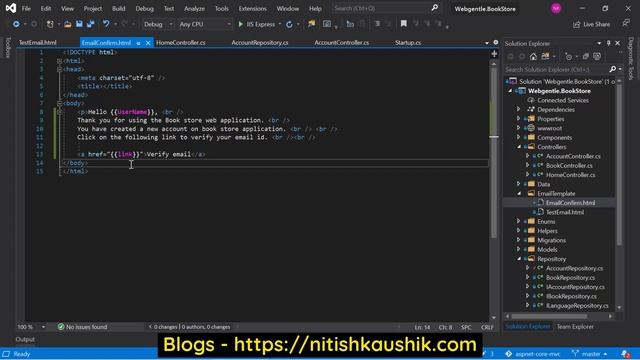Click the Visual Studio logo icon
This screenshot has height=360, width=640.
click(11, 8)
